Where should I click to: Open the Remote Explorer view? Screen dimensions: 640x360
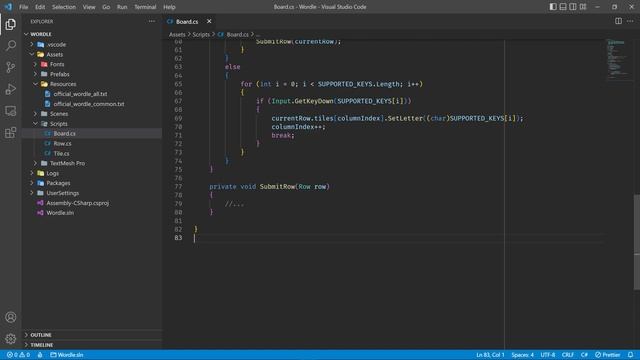(11, 111)
